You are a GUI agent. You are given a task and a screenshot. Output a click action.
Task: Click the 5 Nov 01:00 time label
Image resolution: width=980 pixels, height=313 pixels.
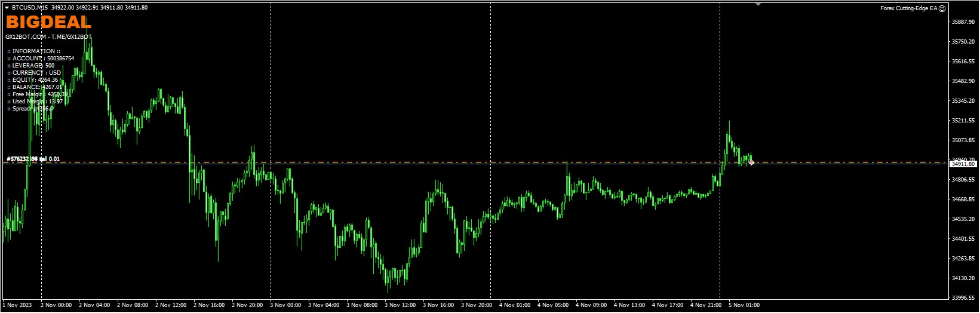(x=744, y=305)
